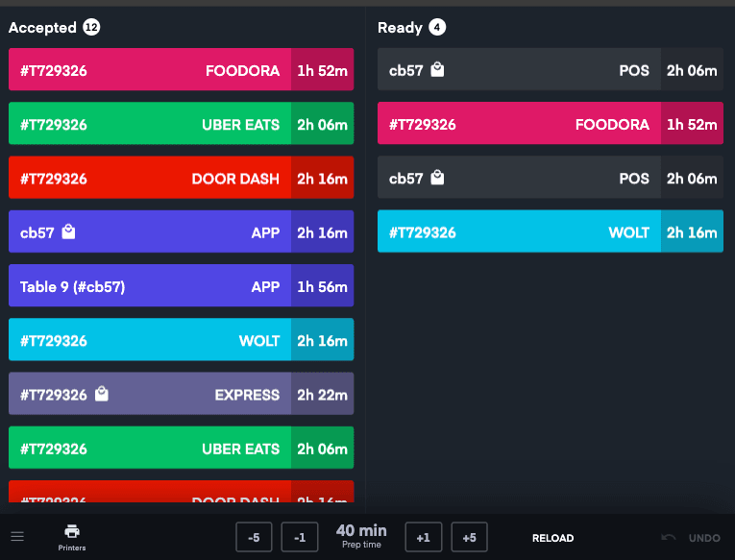This screenshot has height=560, width=735.
Task: Decrease prep time by 5 minutes
Action: [254, 538]
